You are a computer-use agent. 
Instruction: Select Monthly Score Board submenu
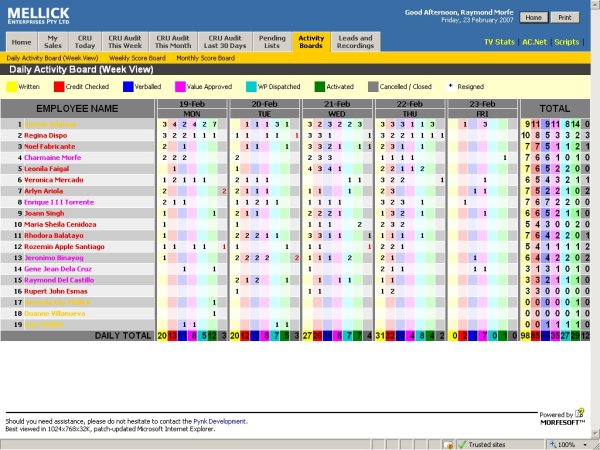205,58
